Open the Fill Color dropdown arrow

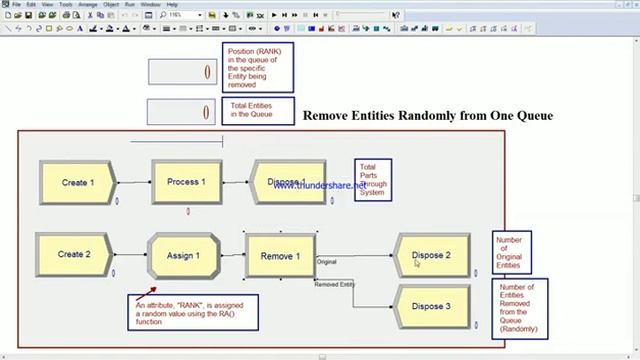(x=118, y=29)
